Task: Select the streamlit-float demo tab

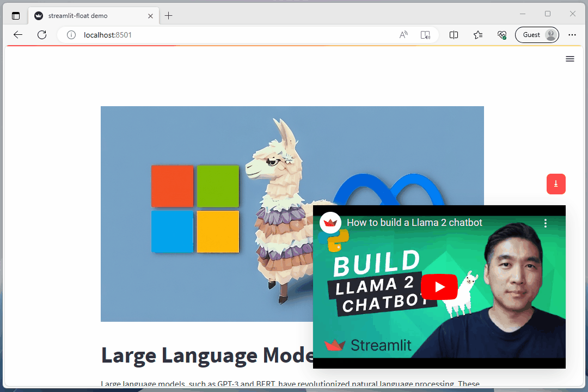Action: tap(94, 16)
